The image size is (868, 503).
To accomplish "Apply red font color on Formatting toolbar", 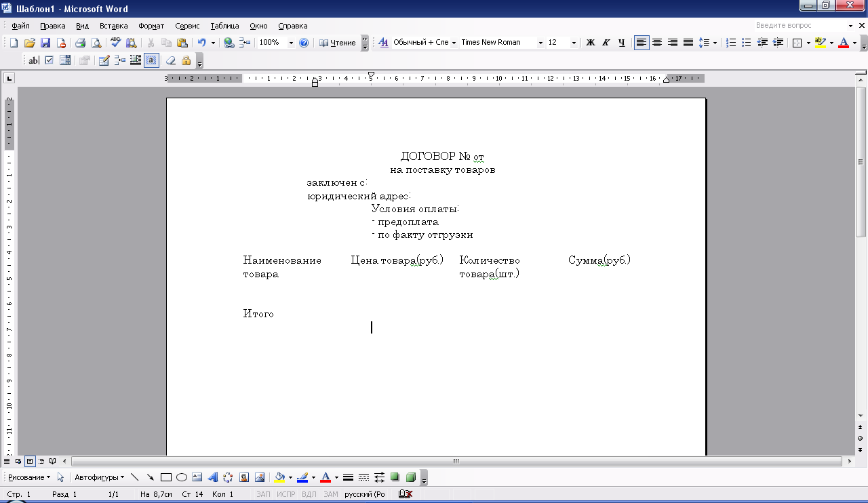I will tap(844, 43).
